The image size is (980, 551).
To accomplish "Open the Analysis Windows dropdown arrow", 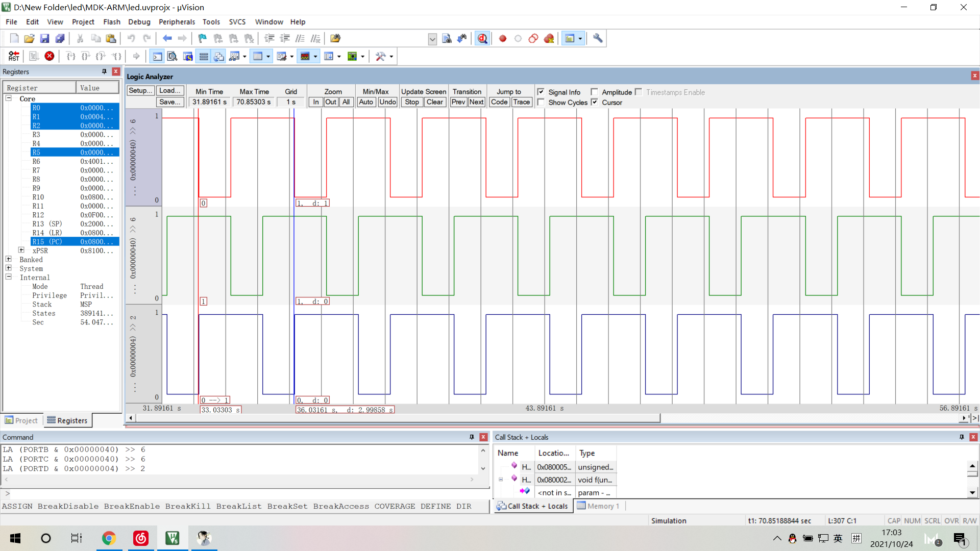I will 315,56.
